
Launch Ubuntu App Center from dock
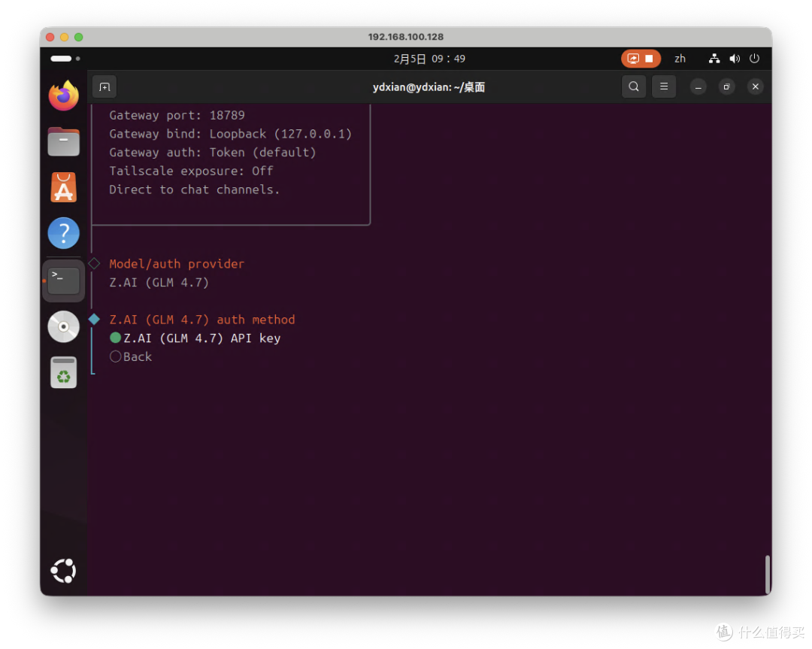[x=64, y=187]
